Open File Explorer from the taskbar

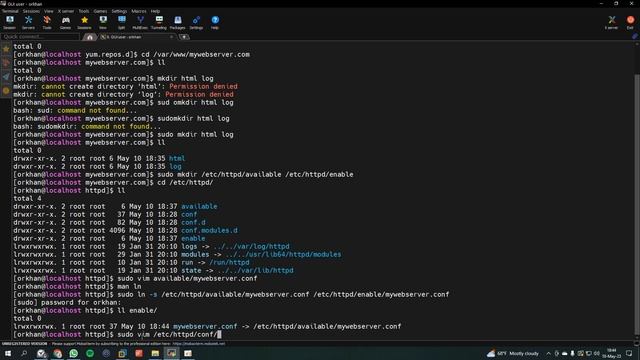(155, 353)
